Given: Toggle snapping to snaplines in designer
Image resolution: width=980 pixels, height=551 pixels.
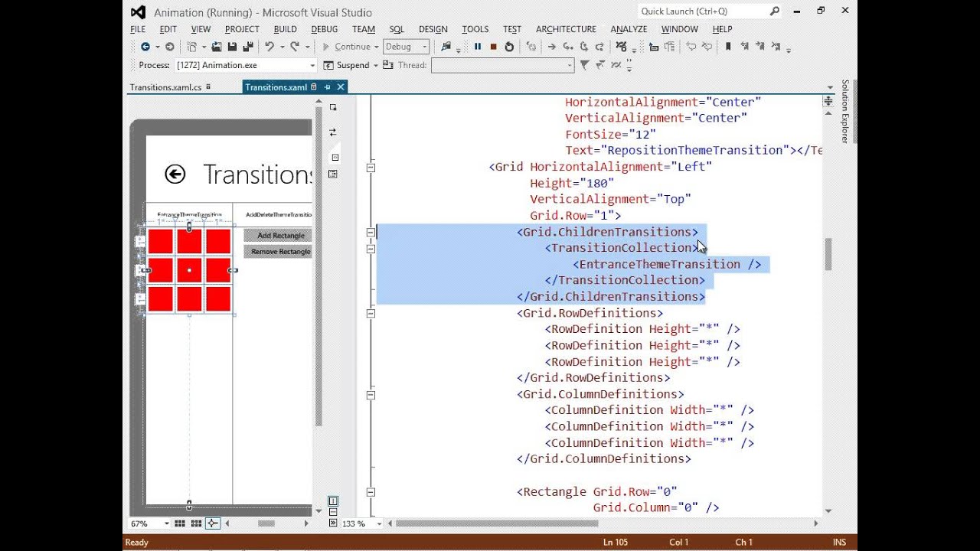Looking at the screenshot, I should click(213, 523).
